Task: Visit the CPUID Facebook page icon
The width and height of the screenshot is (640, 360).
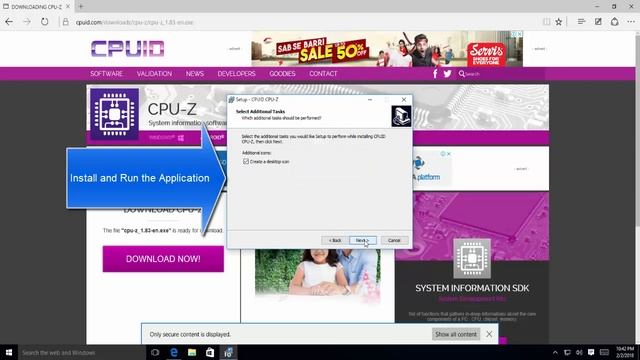Action: pyautogui.click(x=435, y=74)
